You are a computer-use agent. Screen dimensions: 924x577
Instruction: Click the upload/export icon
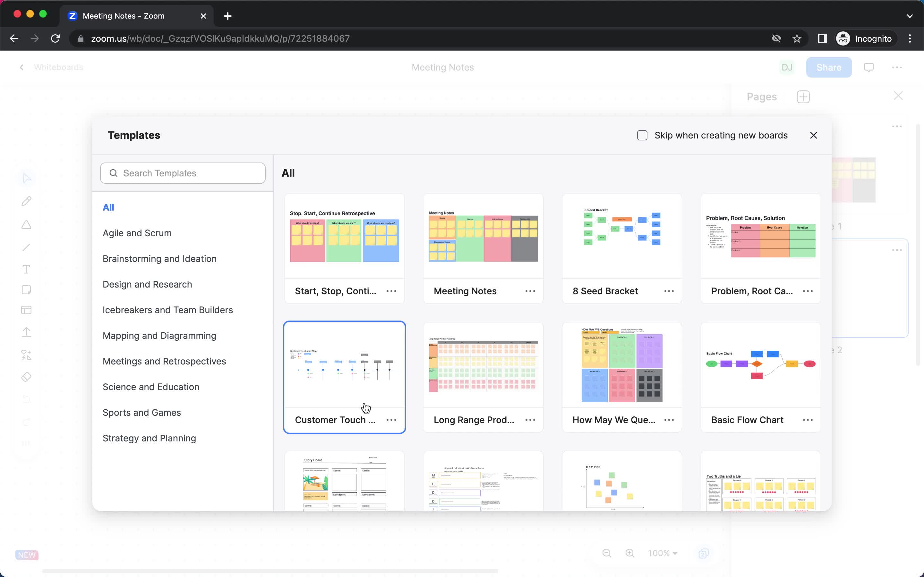click(x=27, y=332)
